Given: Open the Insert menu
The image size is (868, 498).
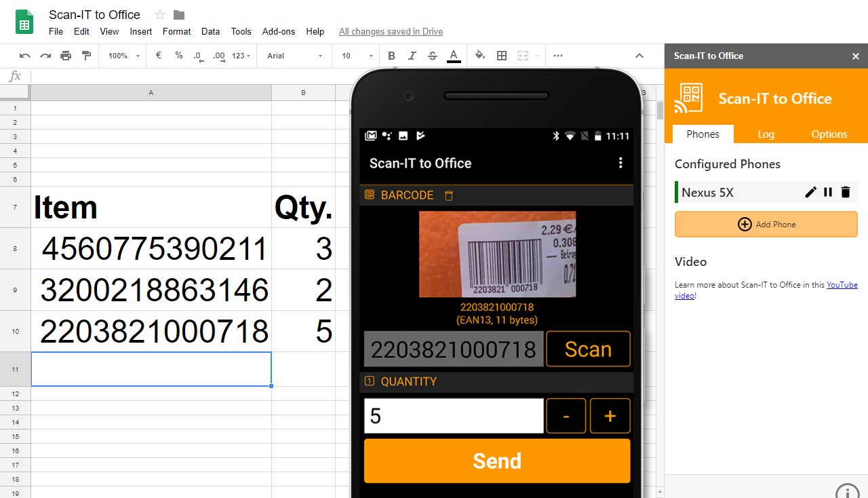Looking at the screenshot, I should (x=141, y=31).
